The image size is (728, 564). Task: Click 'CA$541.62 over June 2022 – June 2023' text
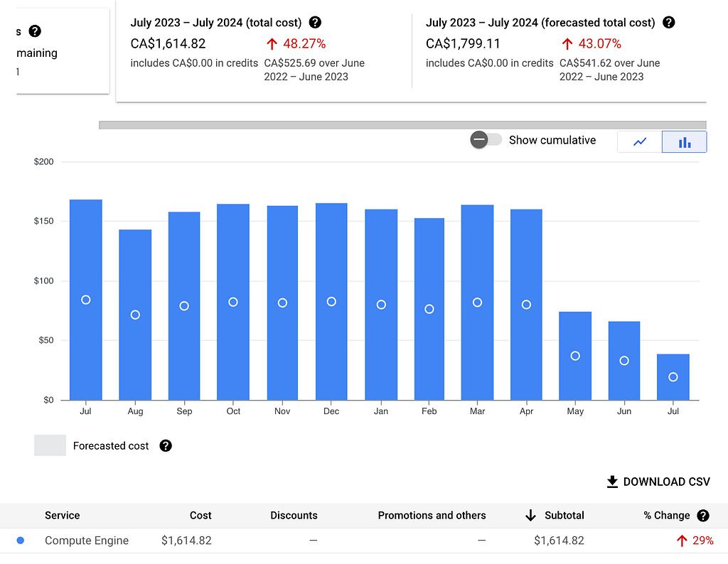(x=609, y=70)
